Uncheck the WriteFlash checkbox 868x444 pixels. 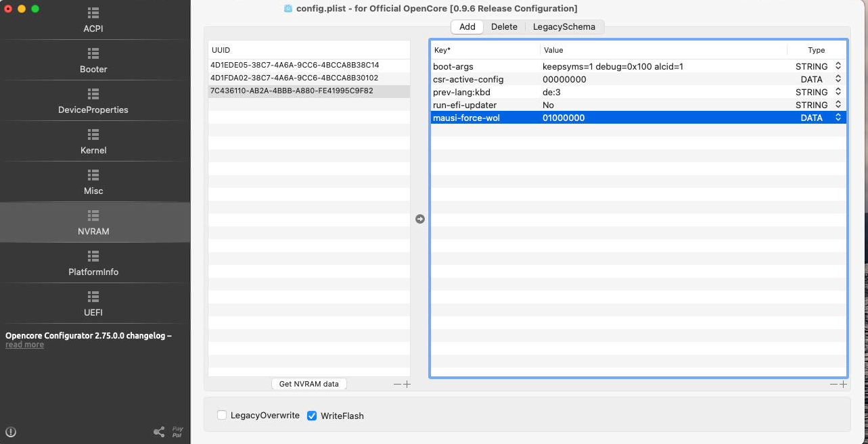(312, 416)
